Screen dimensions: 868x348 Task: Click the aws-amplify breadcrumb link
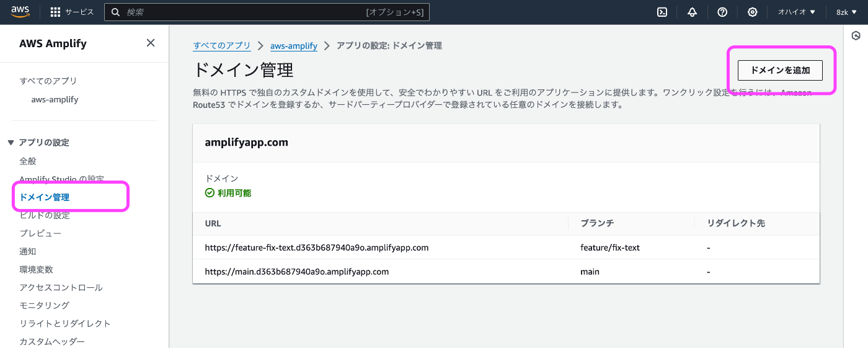(x=294, y=46)
